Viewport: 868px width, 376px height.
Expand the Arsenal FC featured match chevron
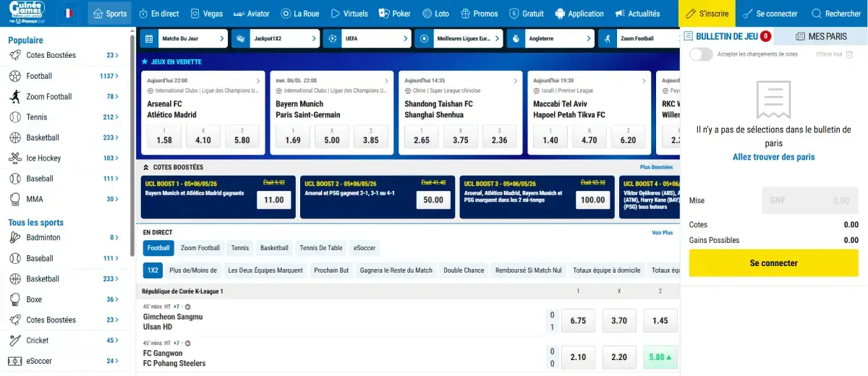click(x=258, y=81)
